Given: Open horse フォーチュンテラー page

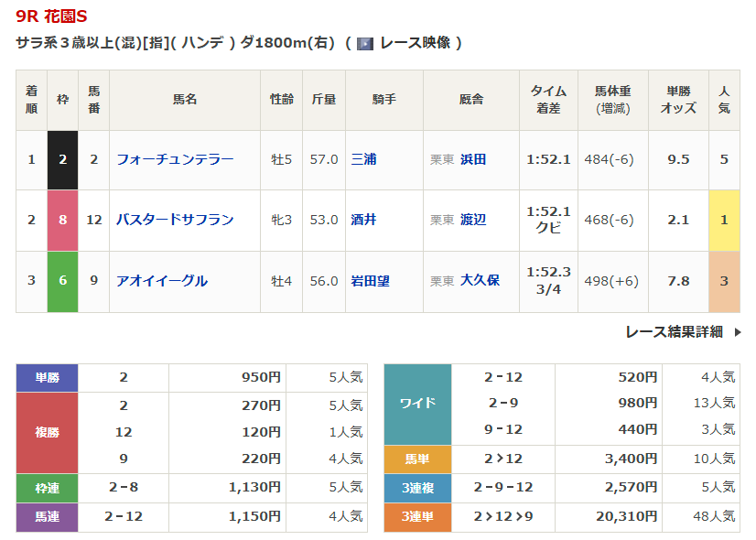Looking at the screenshot, I should [x=175, y=159].
